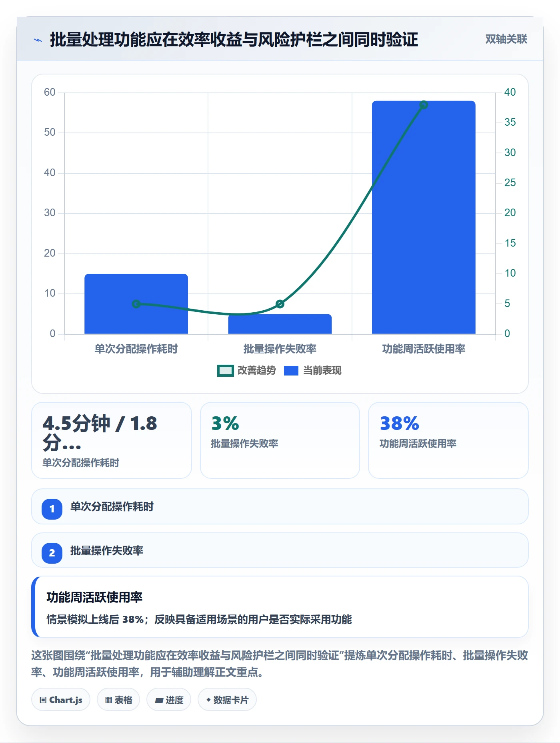Click the Chart.js tag

[x=61, y=700]
